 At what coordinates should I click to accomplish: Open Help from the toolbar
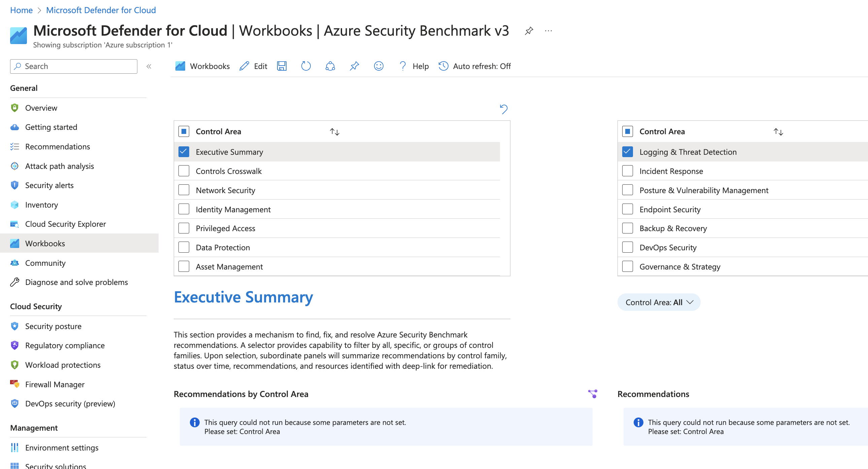[x=413, y=66]
